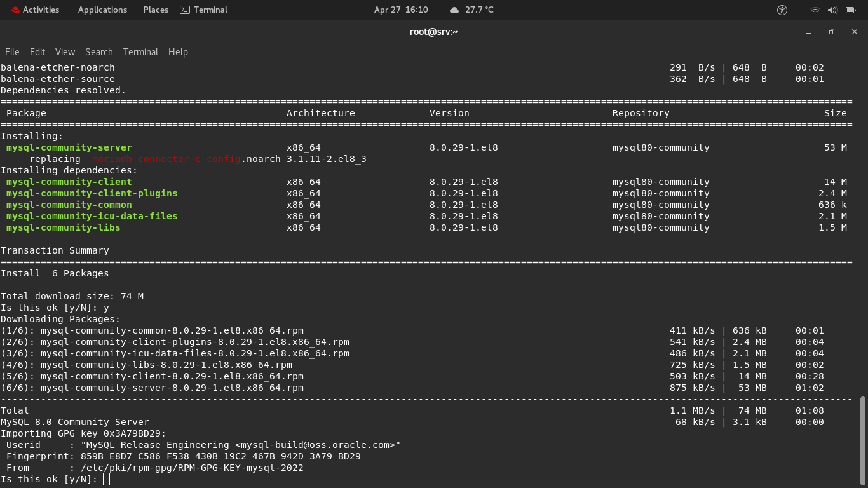Minimize the terminal window
868x488 pixels.
(x=809, y=32)
